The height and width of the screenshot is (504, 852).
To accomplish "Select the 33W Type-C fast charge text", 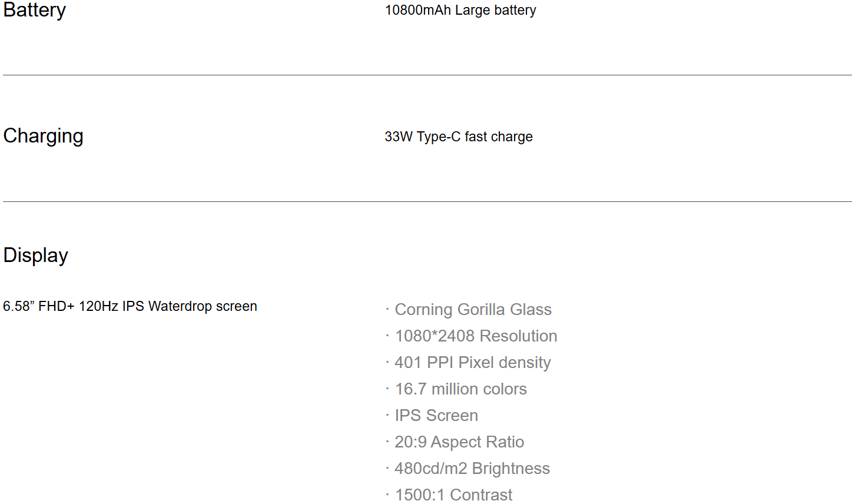I will (459, 137).
